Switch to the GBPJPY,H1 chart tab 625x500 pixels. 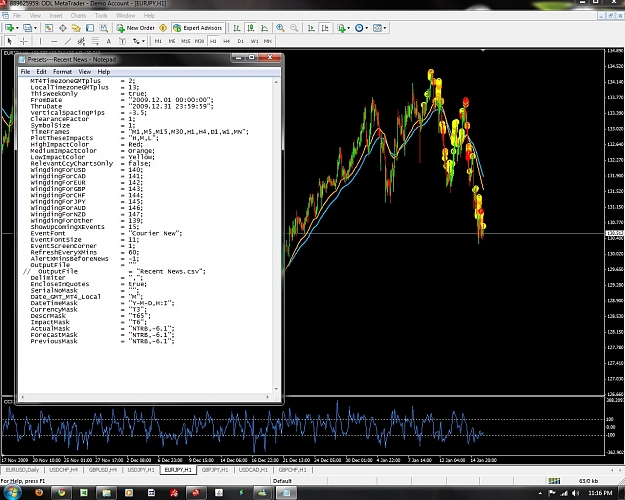click(x=215, y=470)
